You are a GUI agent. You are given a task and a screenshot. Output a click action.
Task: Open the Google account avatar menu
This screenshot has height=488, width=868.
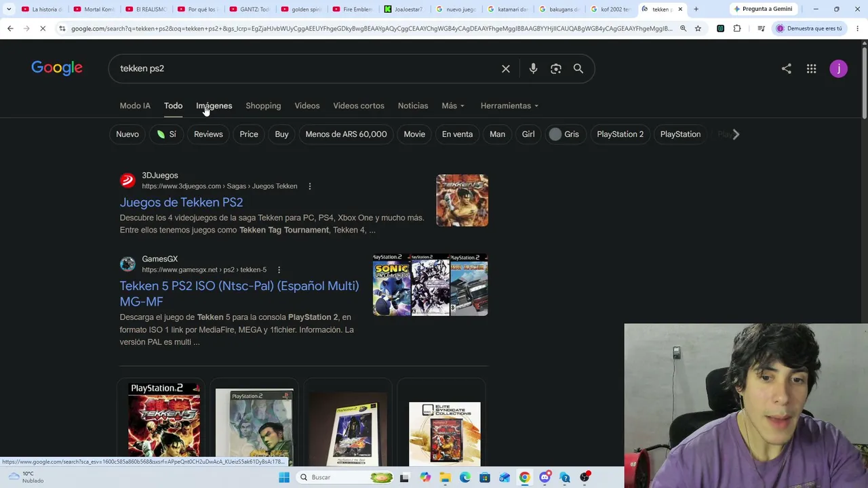point(839,68)
